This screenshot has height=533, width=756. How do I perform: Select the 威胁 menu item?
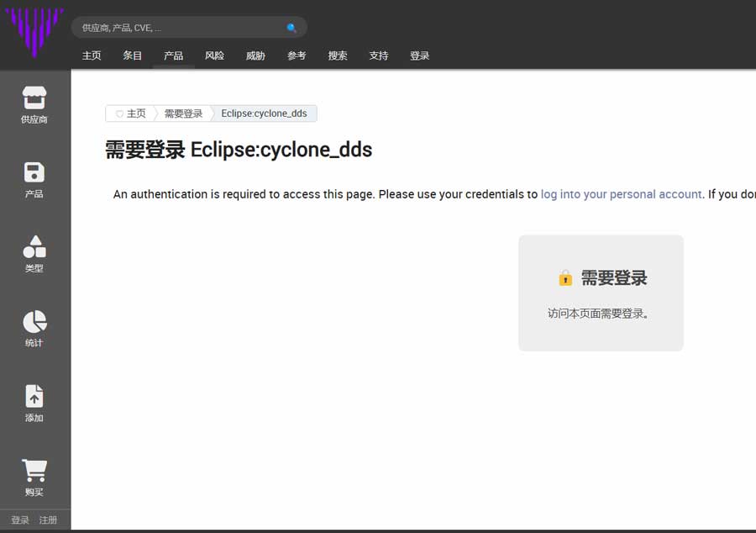click(x=255, y=55)
